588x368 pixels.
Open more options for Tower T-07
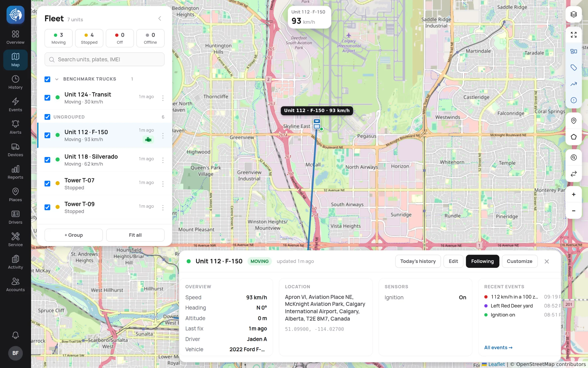[x=163, y=184]
